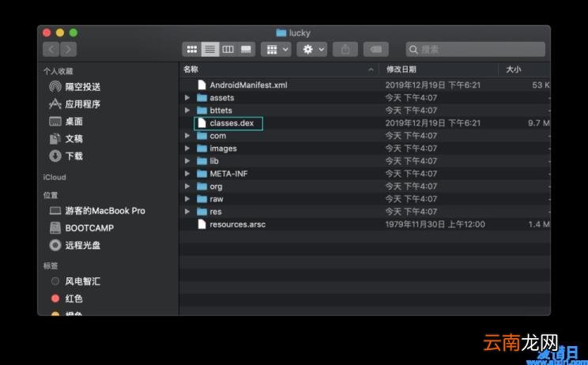Viewport: 588px width, 365px height.
Task: Click the green zoom window button
Action: pyautogui.click(x=73, y=33)
